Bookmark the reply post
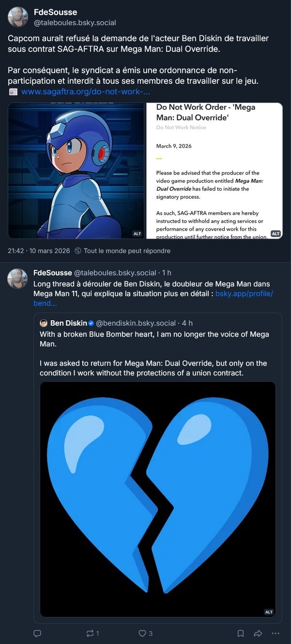This screenshot has height=644, width=291. [240, 633]
